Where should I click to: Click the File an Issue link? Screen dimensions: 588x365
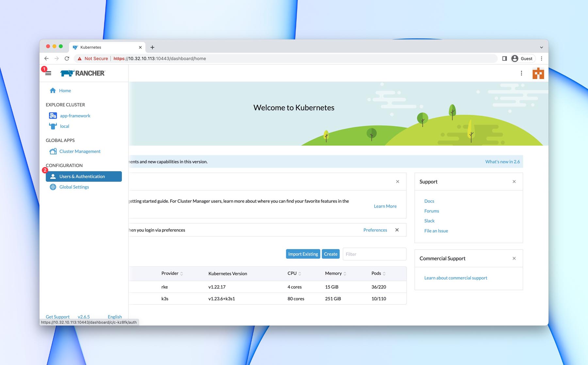pyautogui.click(x=436, y=231)
